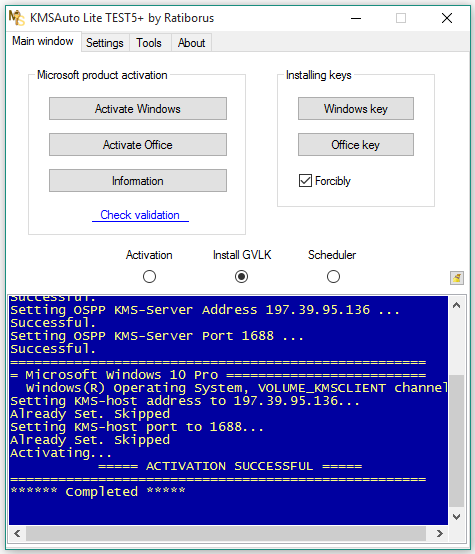Open the Tools tab

pos(149,43)
